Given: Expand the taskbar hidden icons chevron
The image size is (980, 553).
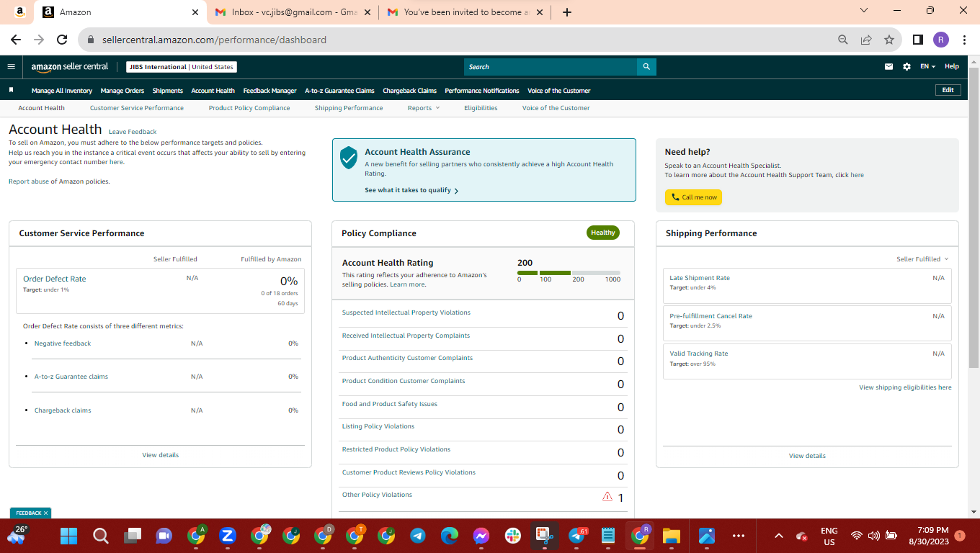Looking at the screenshot, I should pos(778,536).
